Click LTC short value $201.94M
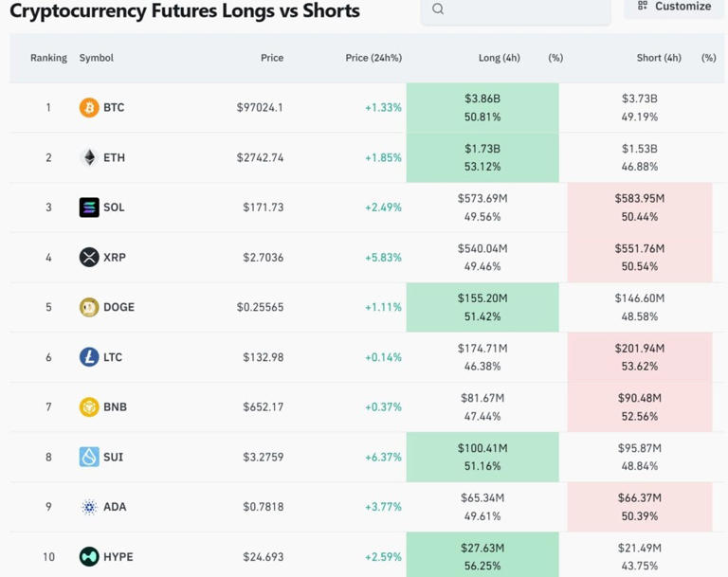The width and height of the screenshot is (728, 577). tap(640, 348)
